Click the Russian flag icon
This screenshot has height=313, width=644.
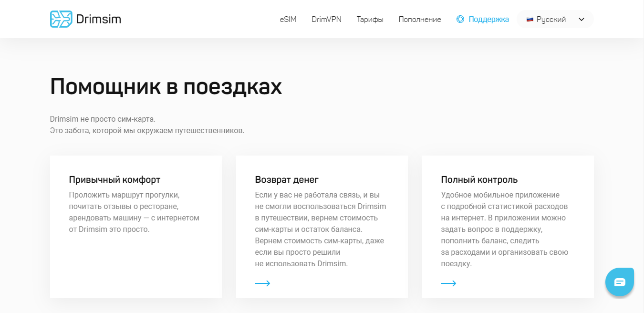click(x=530, y=20)
